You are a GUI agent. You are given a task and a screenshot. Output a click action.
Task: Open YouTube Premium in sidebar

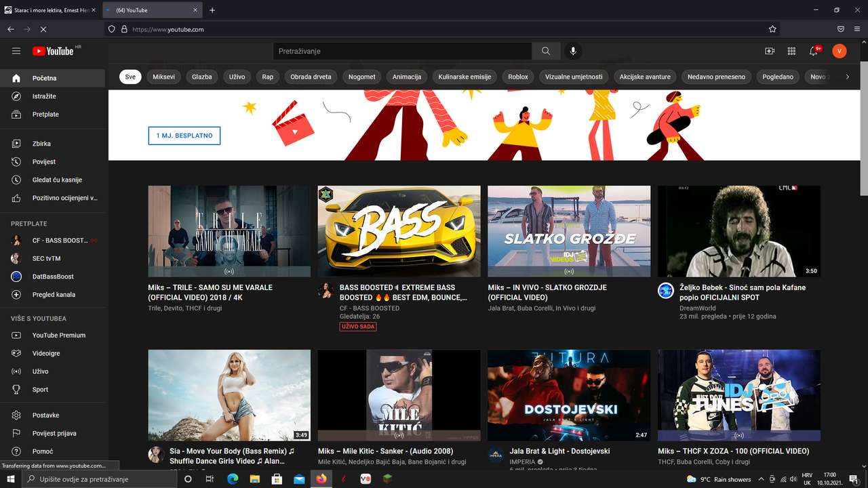pyautogui.click(x=54, y=335)
